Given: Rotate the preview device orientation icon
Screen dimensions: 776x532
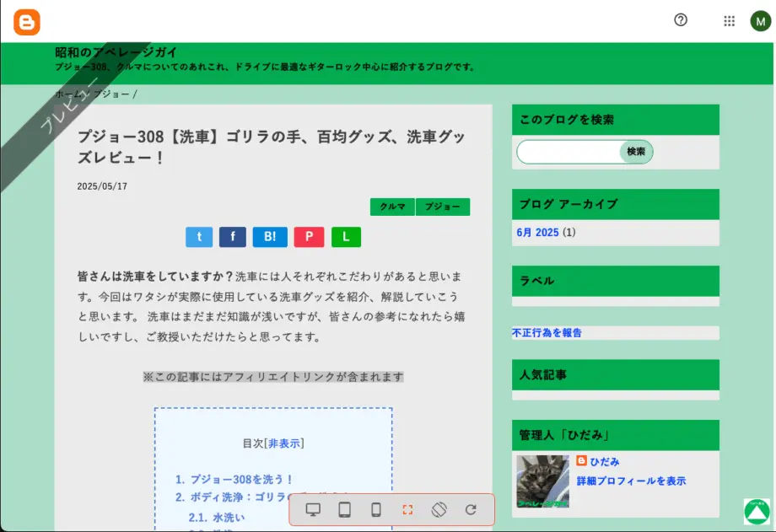Looking at the screenshot, I should tap(439, 509).
